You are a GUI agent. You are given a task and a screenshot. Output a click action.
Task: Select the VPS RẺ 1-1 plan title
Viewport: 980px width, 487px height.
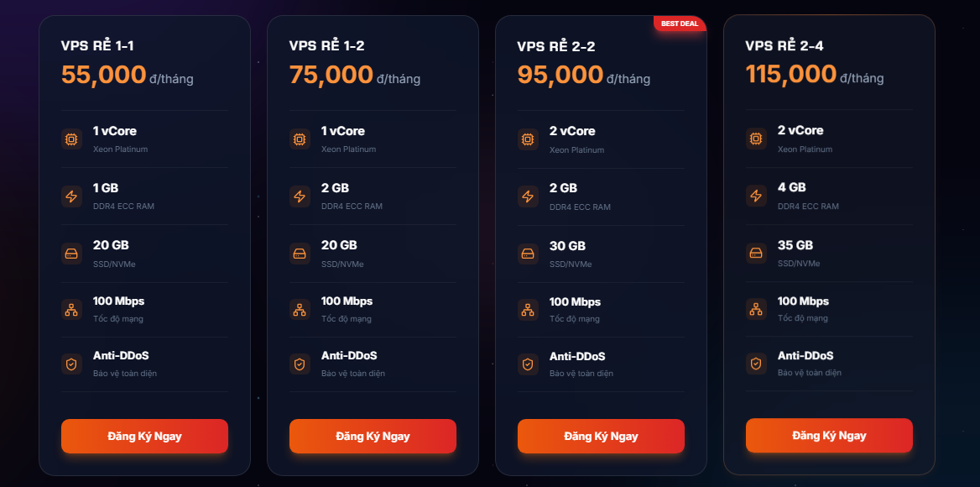coord(98,46)
